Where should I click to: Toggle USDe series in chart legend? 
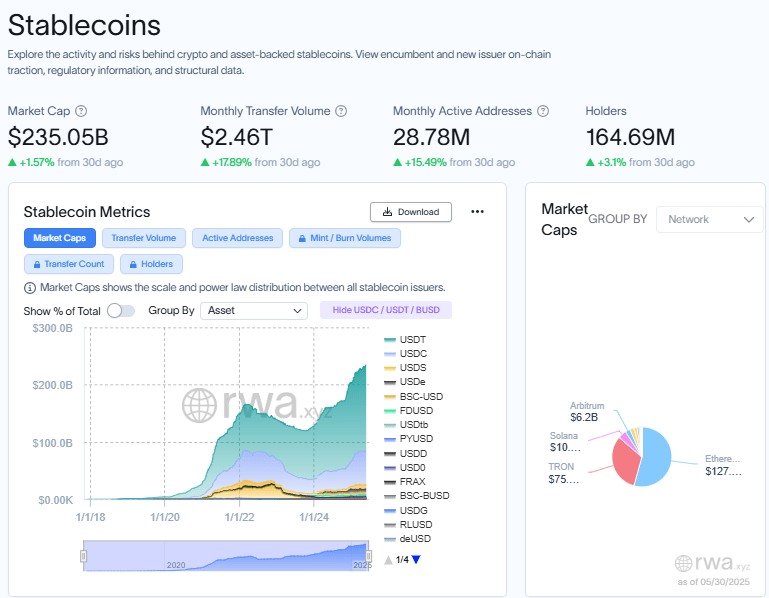[x=405, y=382]
